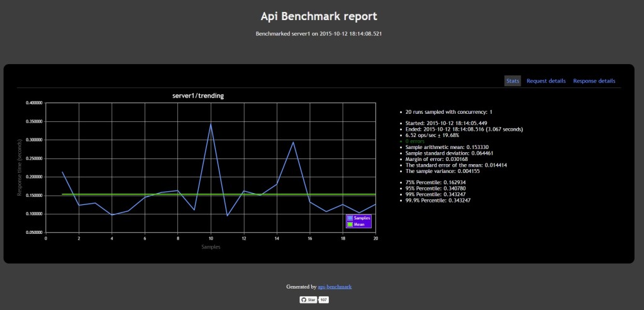
Task: Click the '20 runs sampled with concurrency: 1' line
Action: [448, 112]
